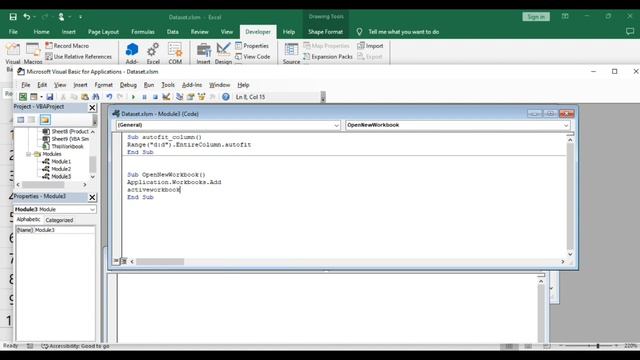Click the Break pause icon
Image resolution: width=640 pixels, height=360 pixels.
pos(144,97)
